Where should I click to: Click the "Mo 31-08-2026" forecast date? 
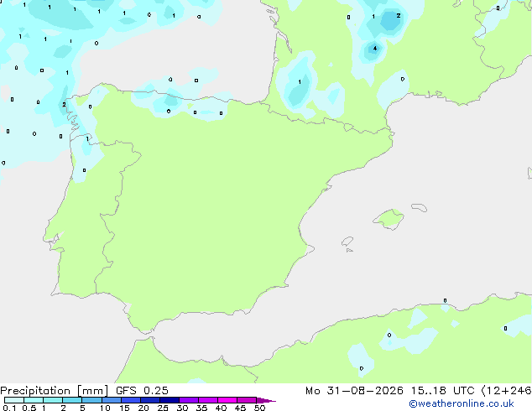coord(354,391)
